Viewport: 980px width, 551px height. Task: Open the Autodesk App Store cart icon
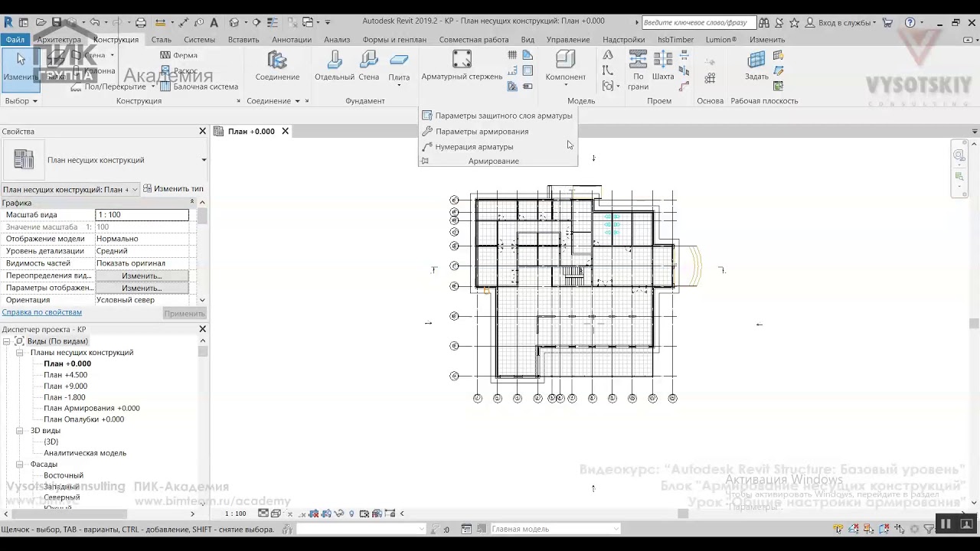pyautogui.click(x=887, y=22)
